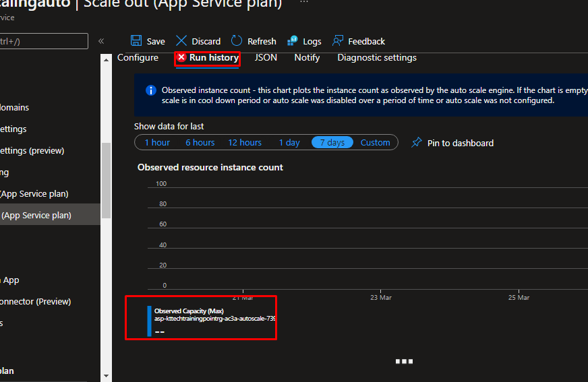
Task: Select the 12 hours time range
Action: 245,143
